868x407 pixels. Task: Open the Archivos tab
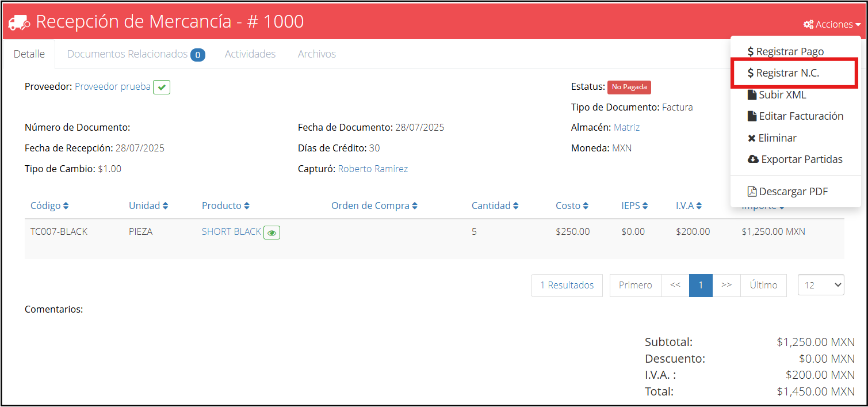pyautogui.click(x=317, y=54)
